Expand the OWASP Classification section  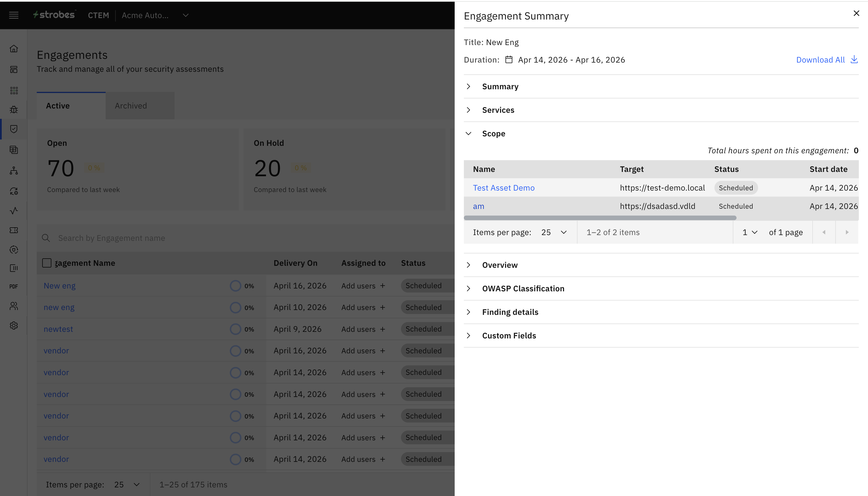coord(523,288)
